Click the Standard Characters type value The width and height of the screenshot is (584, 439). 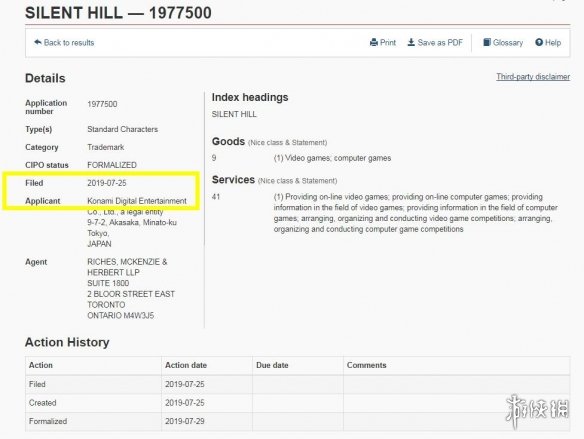click(123, 129)
